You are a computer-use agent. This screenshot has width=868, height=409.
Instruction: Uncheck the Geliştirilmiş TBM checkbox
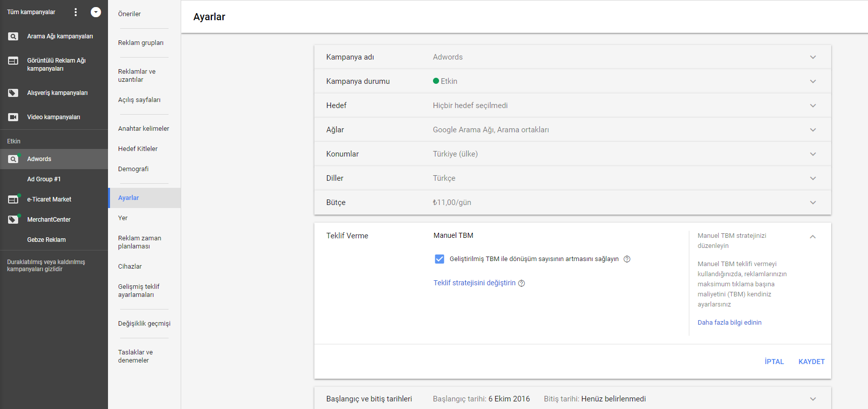tap(440, 259)
